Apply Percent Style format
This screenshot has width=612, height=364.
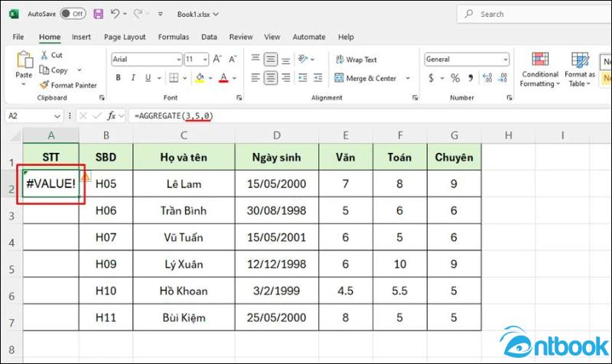click(455, 78)
